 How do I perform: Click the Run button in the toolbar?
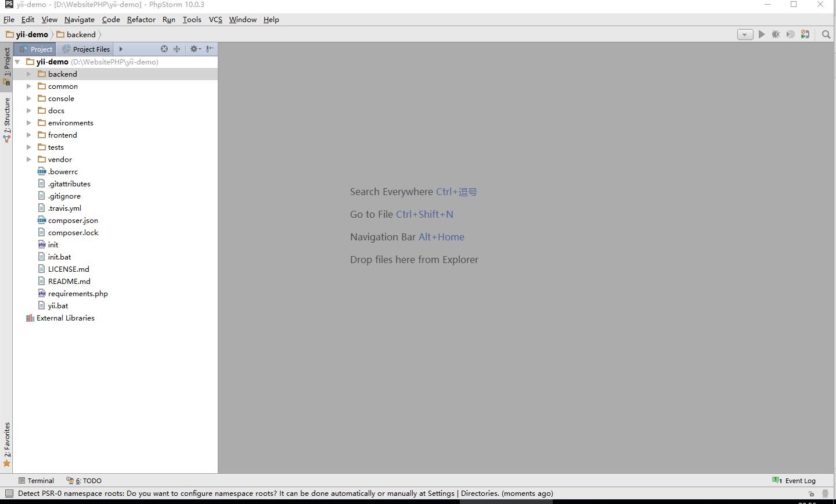click(x=762, y=34)
